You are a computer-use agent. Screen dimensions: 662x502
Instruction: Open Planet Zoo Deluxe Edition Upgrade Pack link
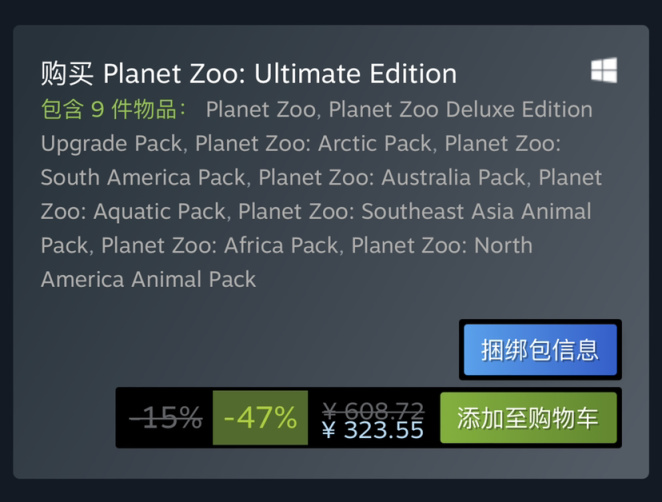coord(460,109)
